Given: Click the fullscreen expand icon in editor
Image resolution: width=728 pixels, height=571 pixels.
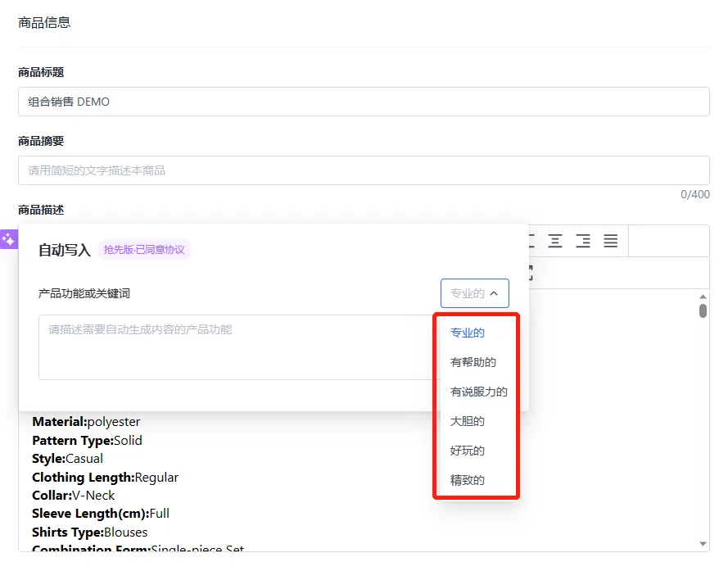Looking at the screenshot, I should [530, 273].
